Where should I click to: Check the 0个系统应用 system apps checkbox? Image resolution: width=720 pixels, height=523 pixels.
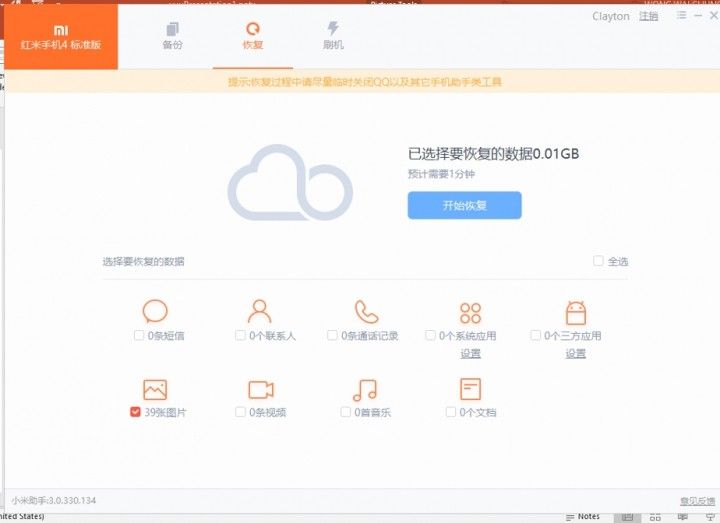tap(430, 335)
